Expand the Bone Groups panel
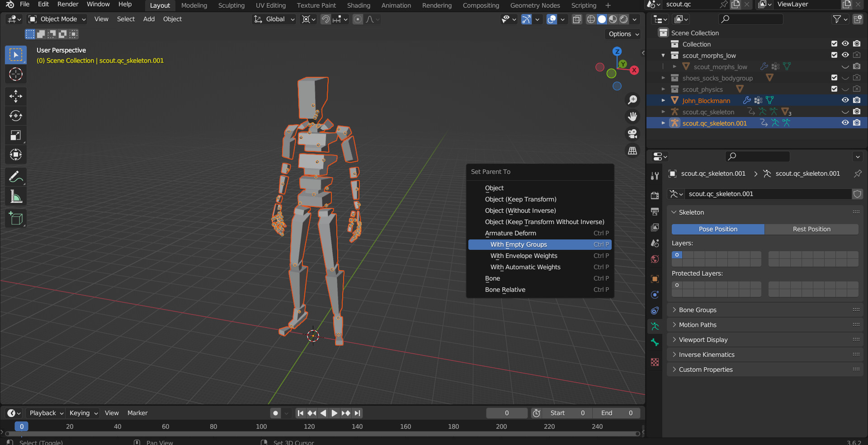The height and width of the screenshot is (445, 868). [765, 310]
